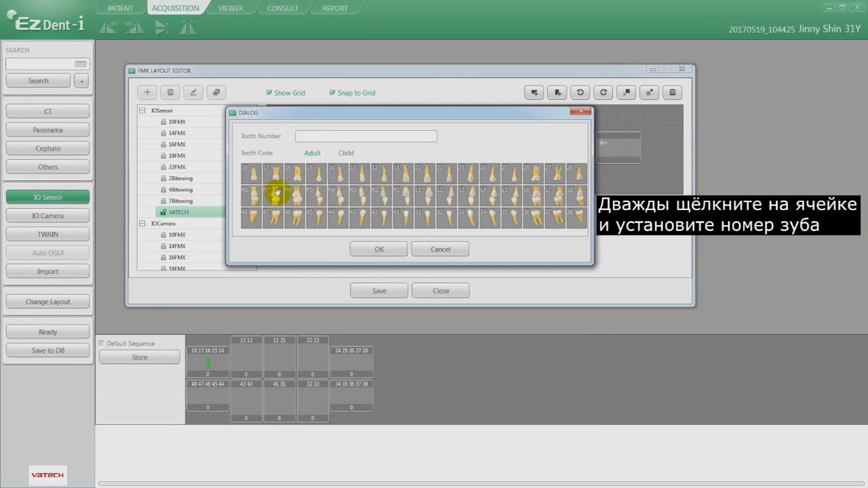Choose tooth 21 in the chart

tap(425, 173)
